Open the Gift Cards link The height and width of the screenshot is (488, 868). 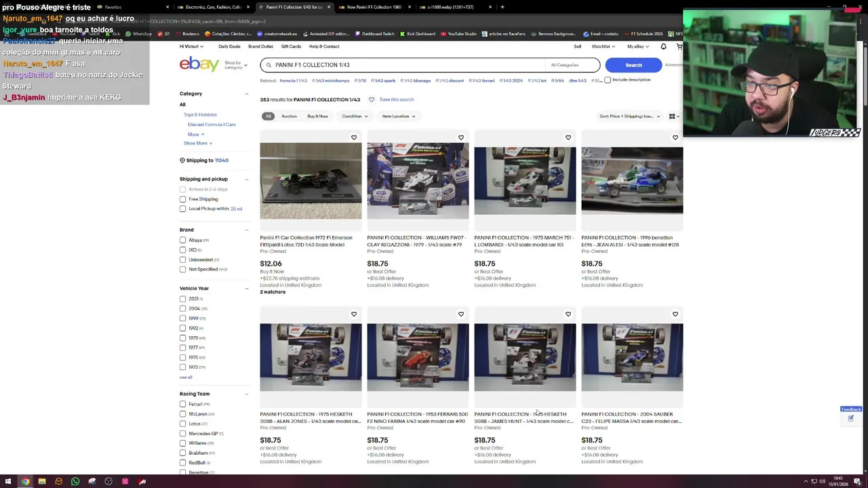291,47
